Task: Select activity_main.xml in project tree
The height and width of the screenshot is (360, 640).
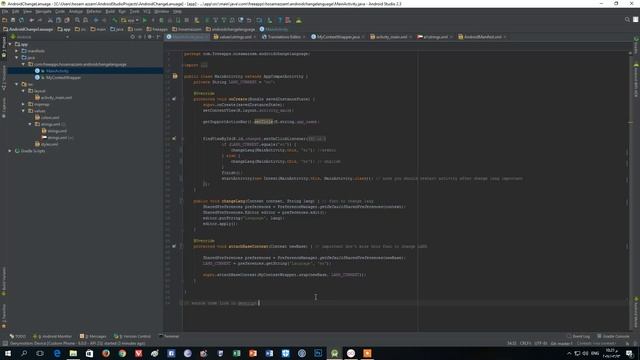Action: pos(56,98)
